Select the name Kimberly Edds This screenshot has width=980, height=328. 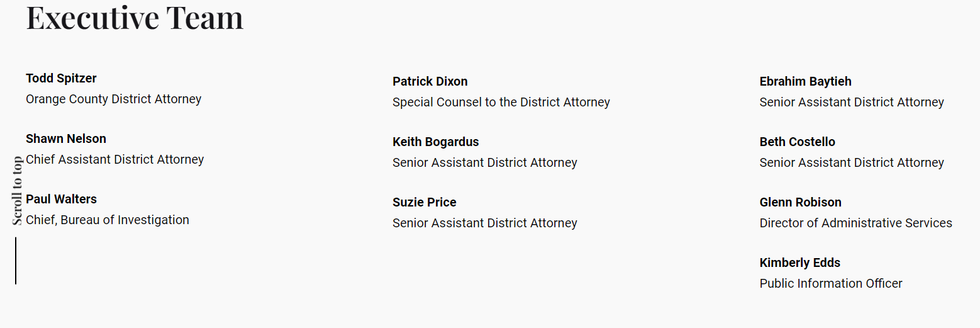(x=799, y=263)
